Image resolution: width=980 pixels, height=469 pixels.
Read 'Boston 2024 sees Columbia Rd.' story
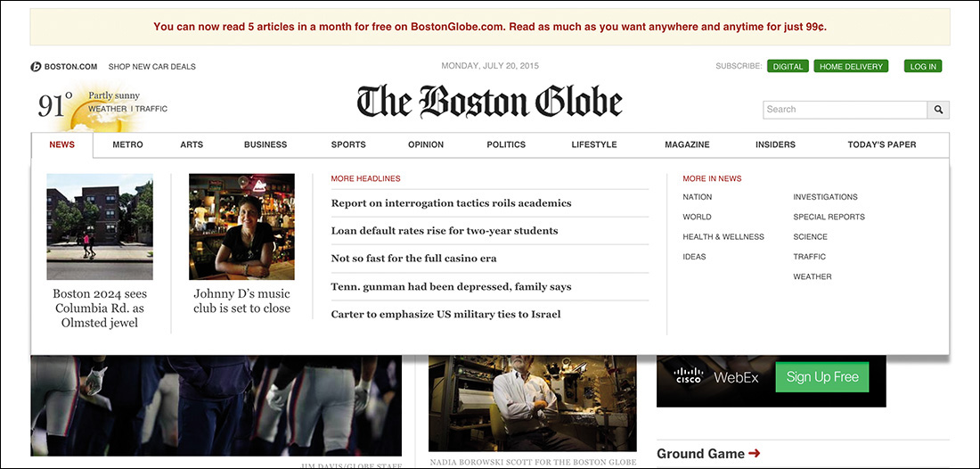(x=100, y=309)
